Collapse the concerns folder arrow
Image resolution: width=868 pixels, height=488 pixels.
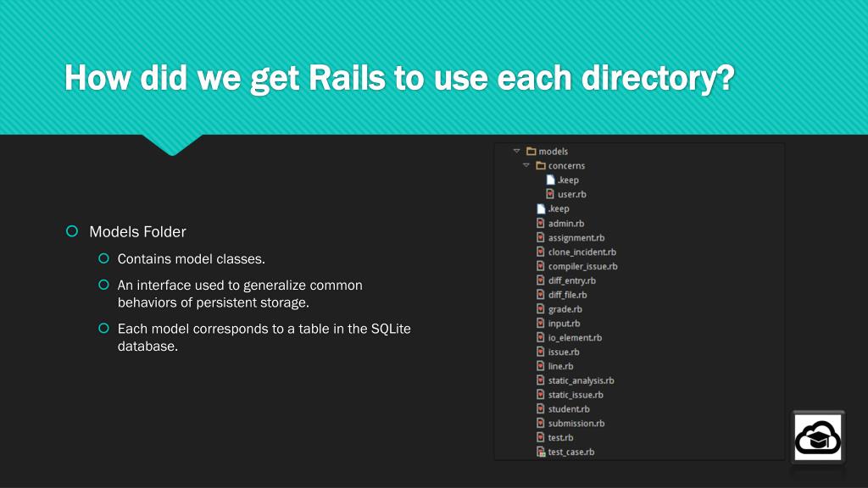[x=526, y=165]
